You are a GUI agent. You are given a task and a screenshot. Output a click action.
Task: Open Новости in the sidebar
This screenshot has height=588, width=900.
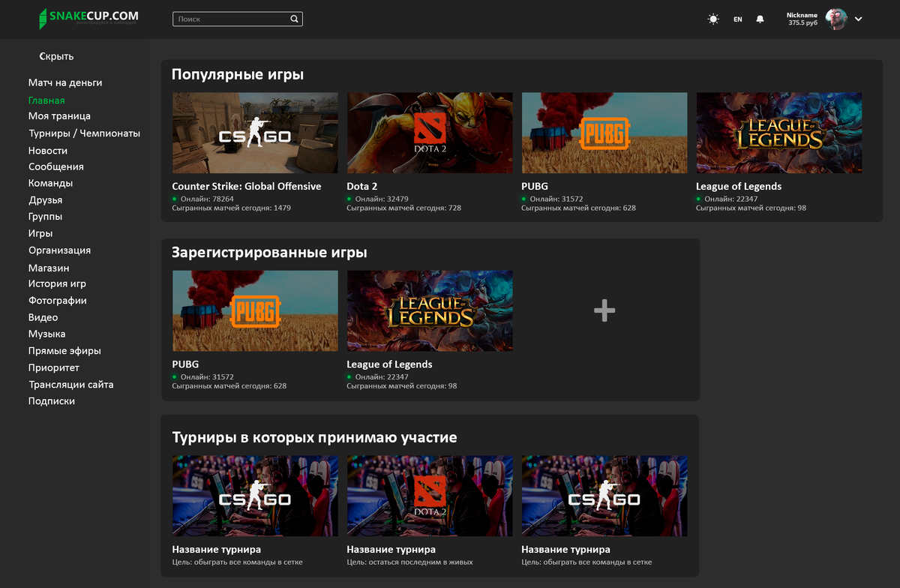pyautogui.click(x=48, y=150)
